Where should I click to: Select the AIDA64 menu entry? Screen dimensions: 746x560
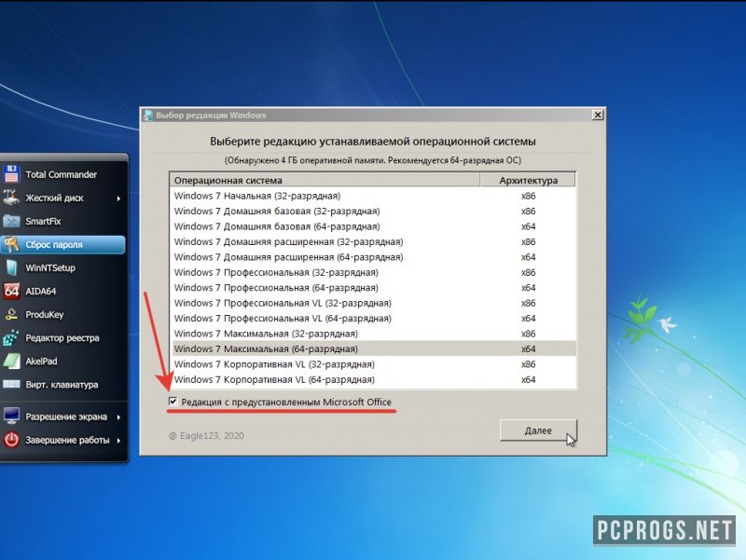click(x=62, y=291)
